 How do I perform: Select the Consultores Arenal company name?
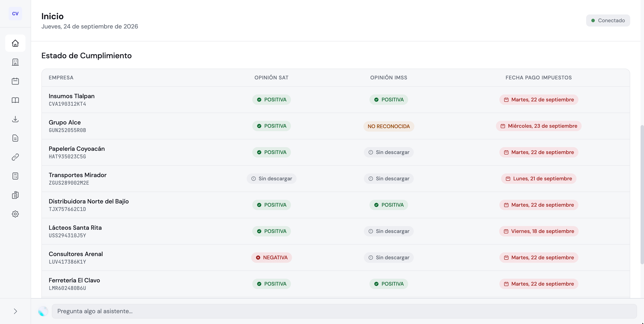76,254
